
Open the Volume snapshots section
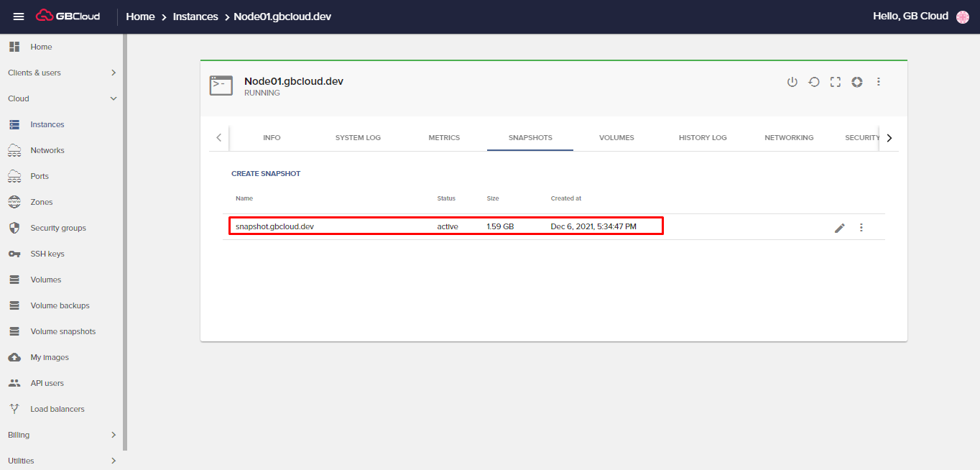[64, 331]
